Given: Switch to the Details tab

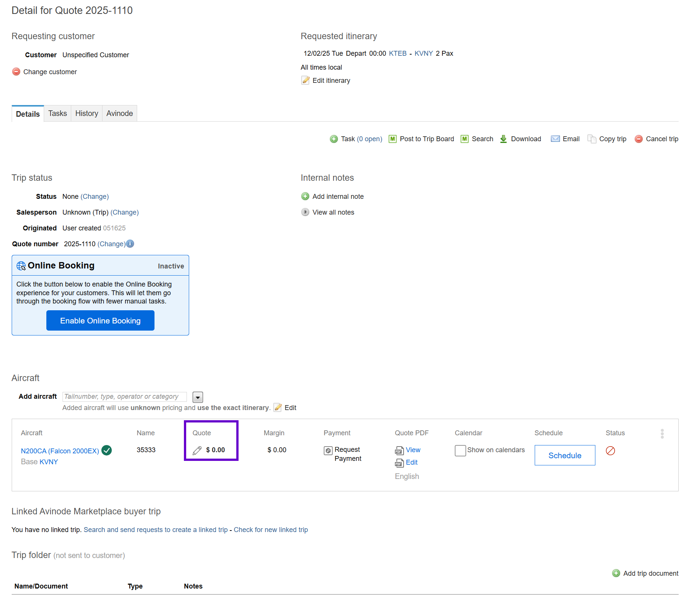Looking at the screenshot, I should pos(28,114).
